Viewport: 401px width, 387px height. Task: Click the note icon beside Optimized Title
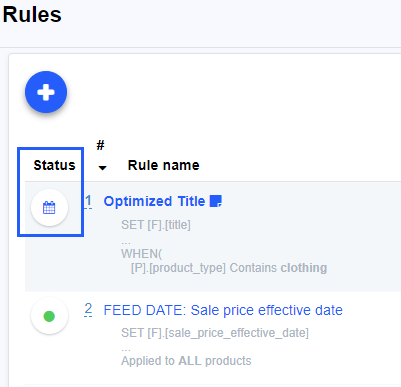pyautogui.click(x=216, y=201)
